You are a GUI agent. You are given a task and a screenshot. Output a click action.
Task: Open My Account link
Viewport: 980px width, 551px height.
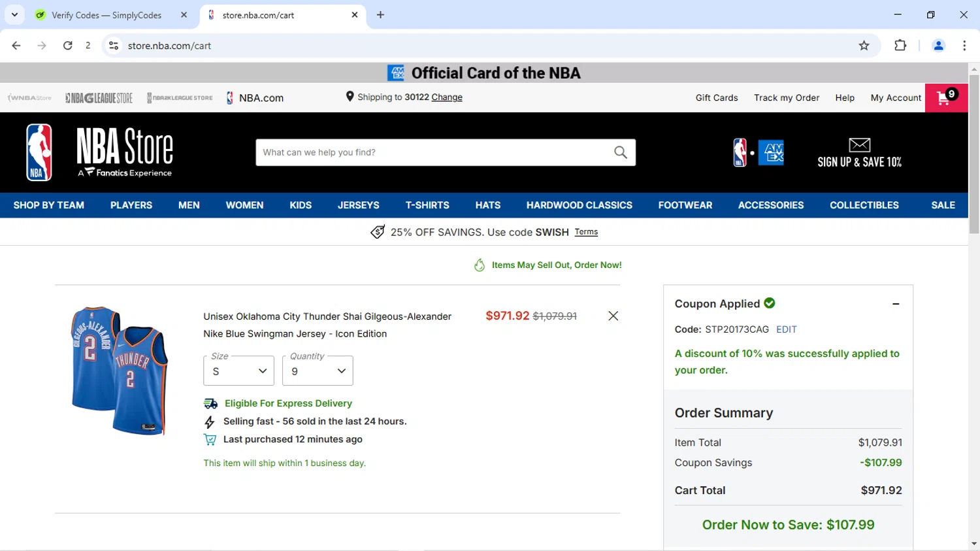tap(896, 98)
